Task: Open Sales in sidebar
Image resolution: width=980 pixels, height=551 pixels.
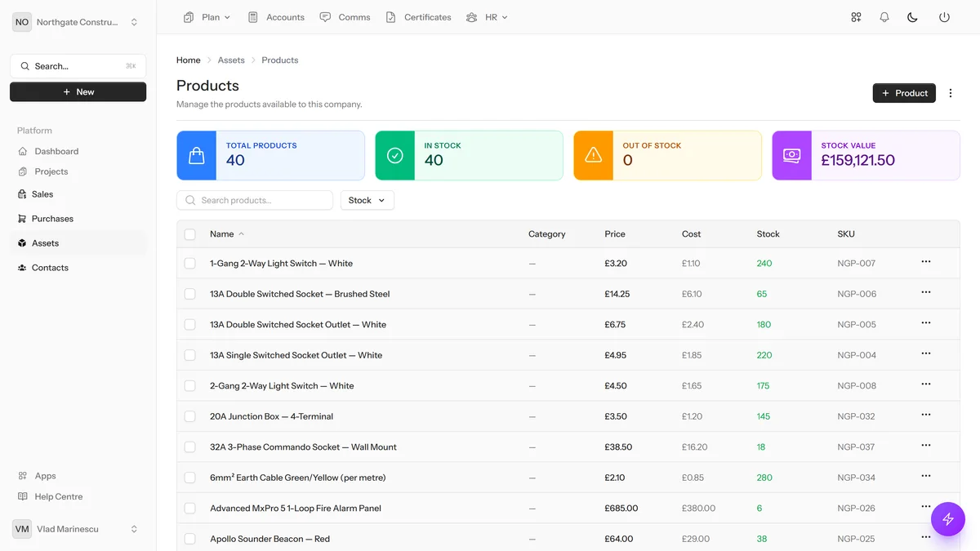Action: point(78,194)
